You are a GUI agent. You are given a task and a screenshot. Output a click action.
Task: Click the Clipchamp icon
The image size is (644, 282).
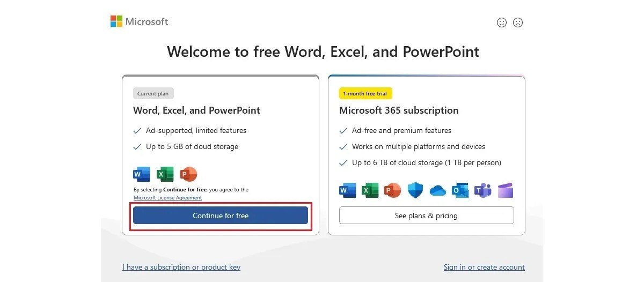click(x=506, y=190)
